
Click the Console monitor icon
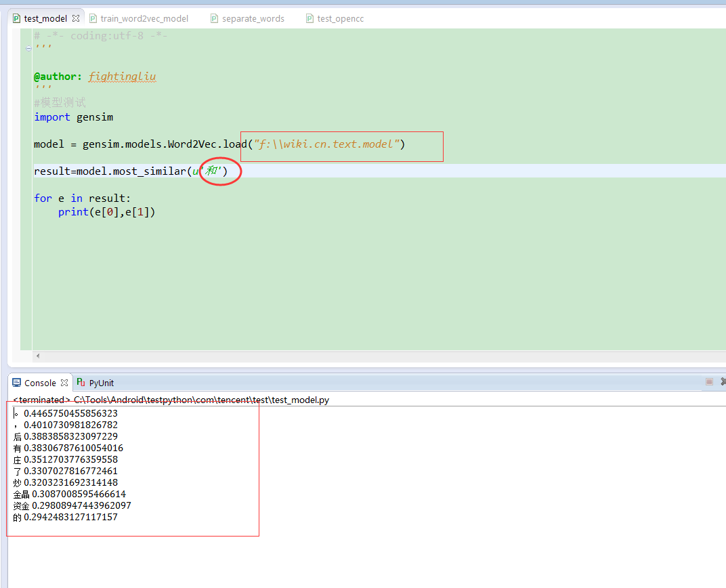tap(17, 383)
